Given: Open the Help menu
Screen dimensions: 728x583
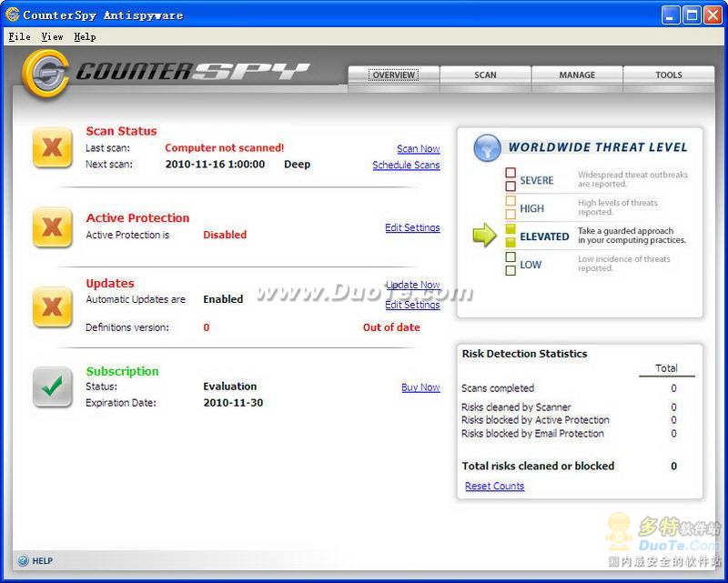Looking at the screenshot, I should pos(85,36).
